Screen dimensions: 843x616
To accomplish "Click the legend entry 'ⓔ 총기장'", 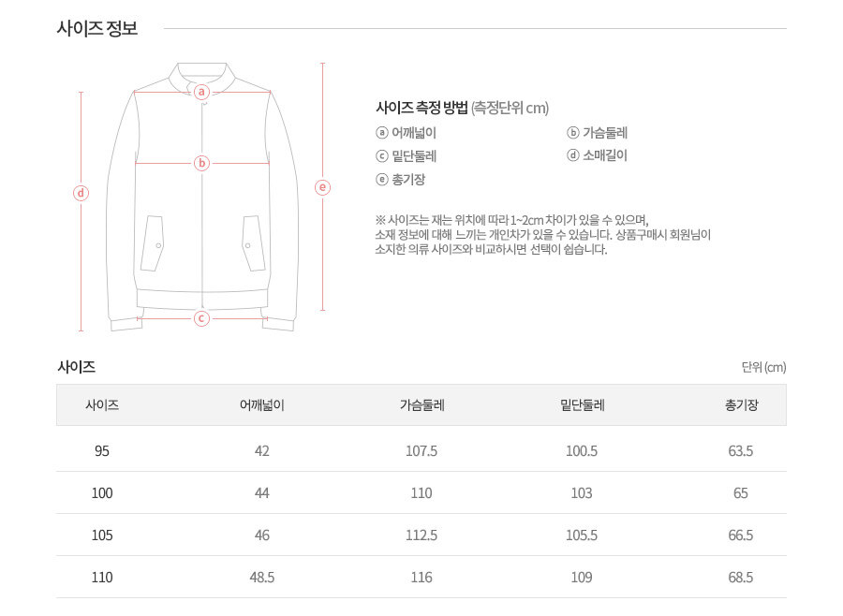I will pos(400,180).
